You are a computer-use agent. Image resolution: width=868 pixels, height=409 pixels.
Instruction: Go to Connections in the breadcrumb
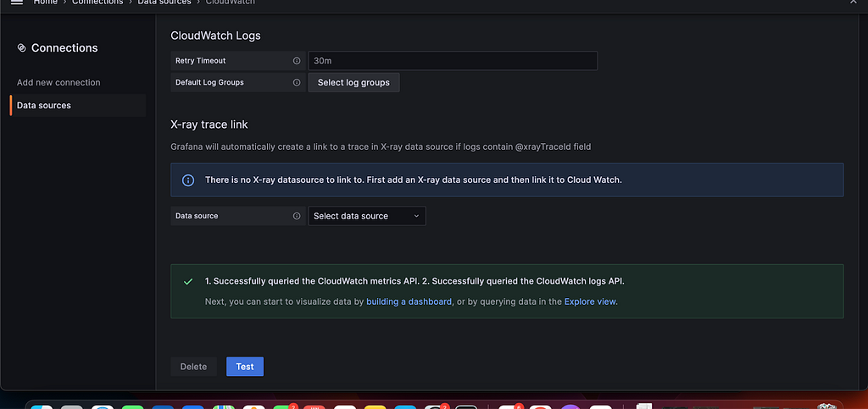[x=97, y=3]
